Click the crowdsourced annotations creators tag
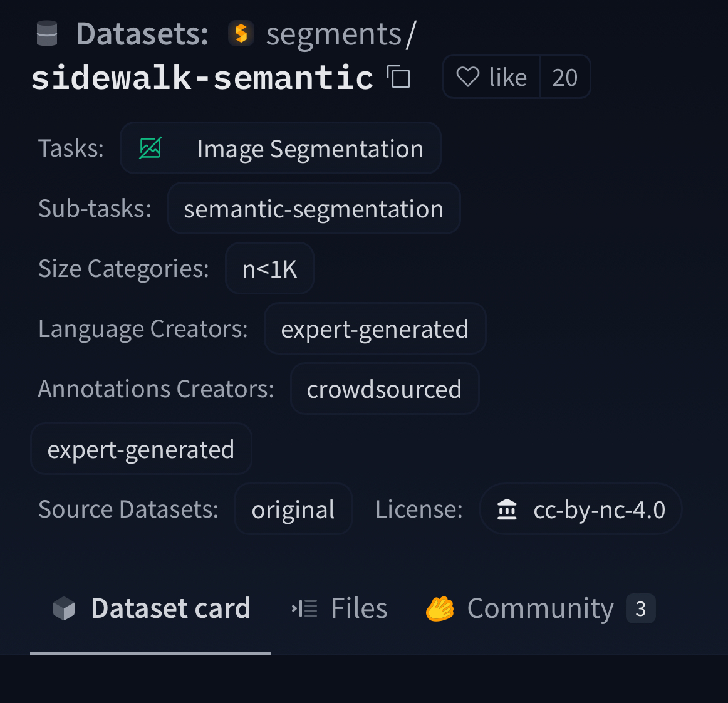Screen dimensions: 728x703 (384, 389)
